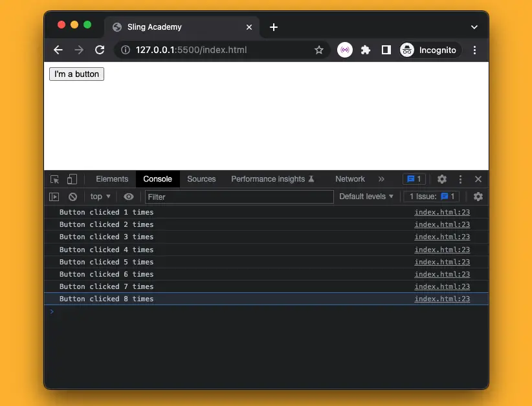Click the console input prompt line
The image size is (532, 406).
pyautogui.click(x=267, y=312)
